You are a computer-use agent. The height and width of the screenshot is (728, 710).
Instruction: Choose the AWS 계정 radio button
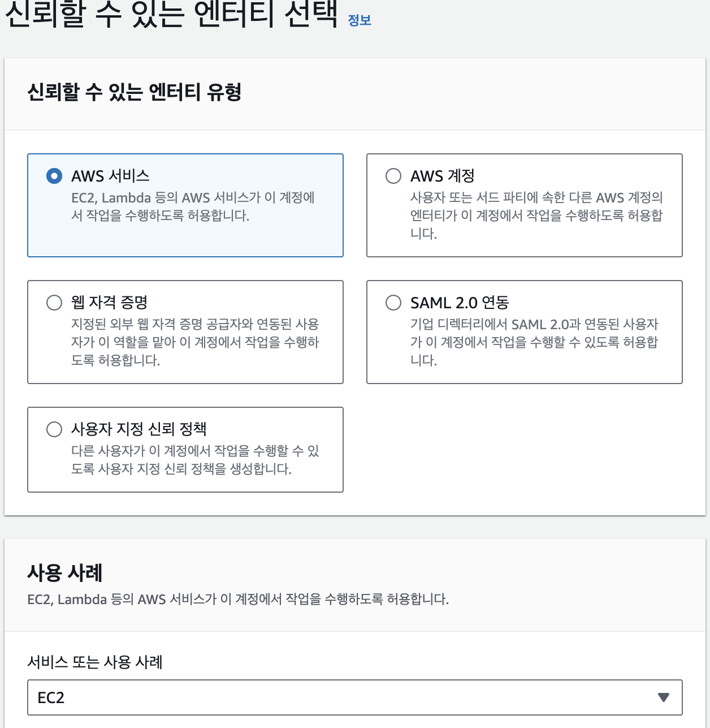pos(393,176)
